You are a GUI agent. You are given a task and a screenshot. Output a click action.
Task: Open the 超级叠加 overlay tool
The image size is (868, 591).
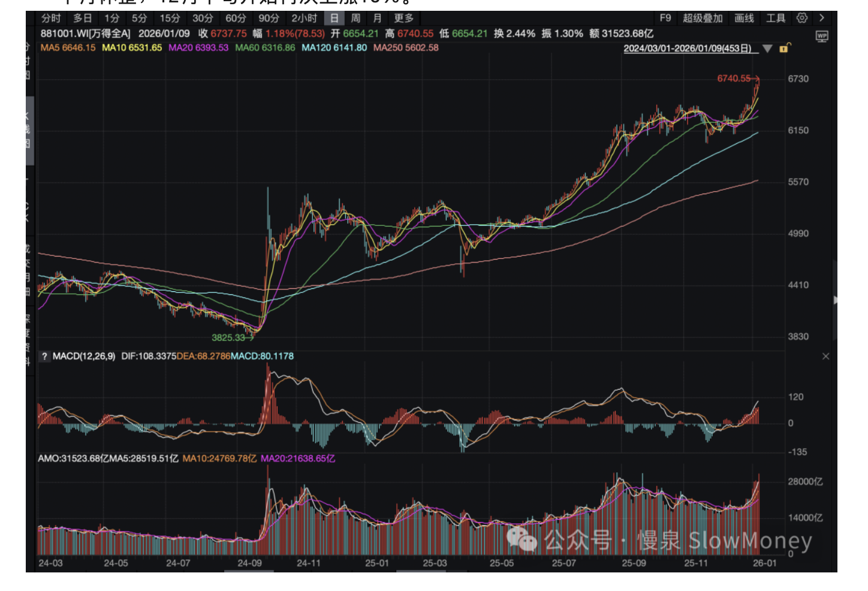(x=703, y=18)
